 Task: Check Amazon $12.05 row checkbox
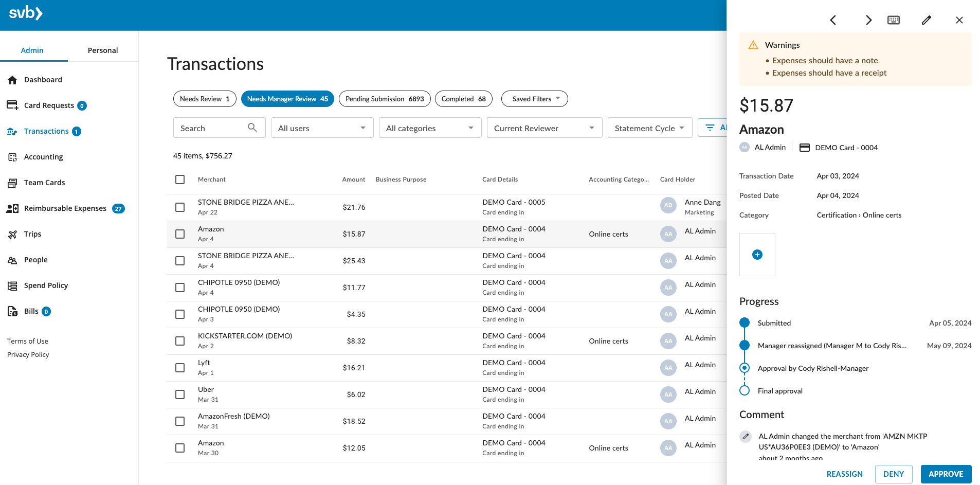(x=180, y=448)
